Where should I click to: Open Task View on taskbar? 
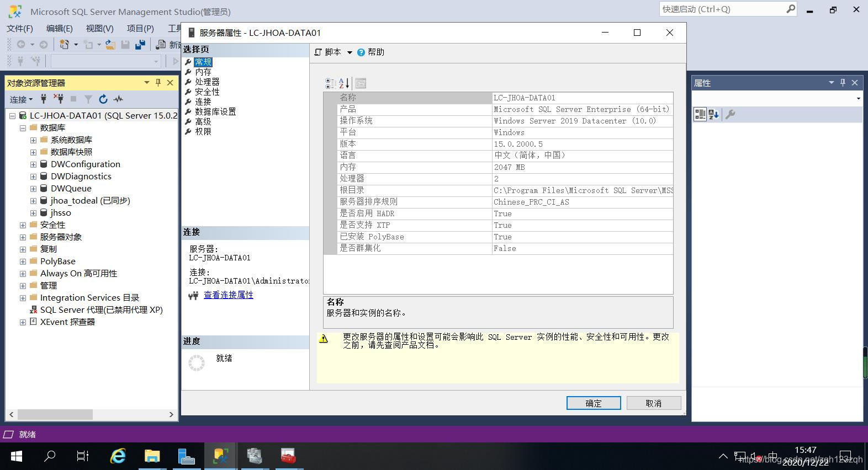coord(83,456)
